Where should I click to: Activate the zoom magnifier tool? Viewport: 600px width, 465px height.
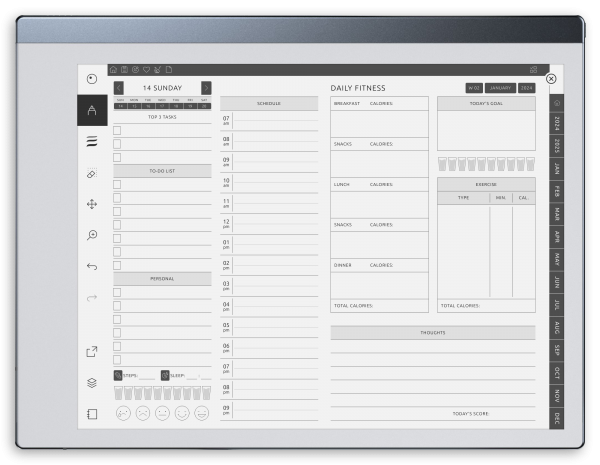pyautogui.click(x=92, y=235)
